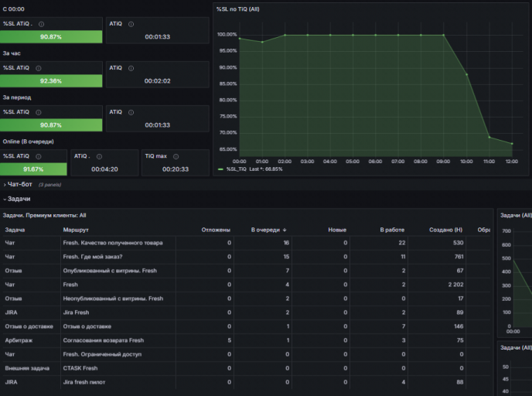Click info icon on ATIQ panel under За период

point(130,112)
